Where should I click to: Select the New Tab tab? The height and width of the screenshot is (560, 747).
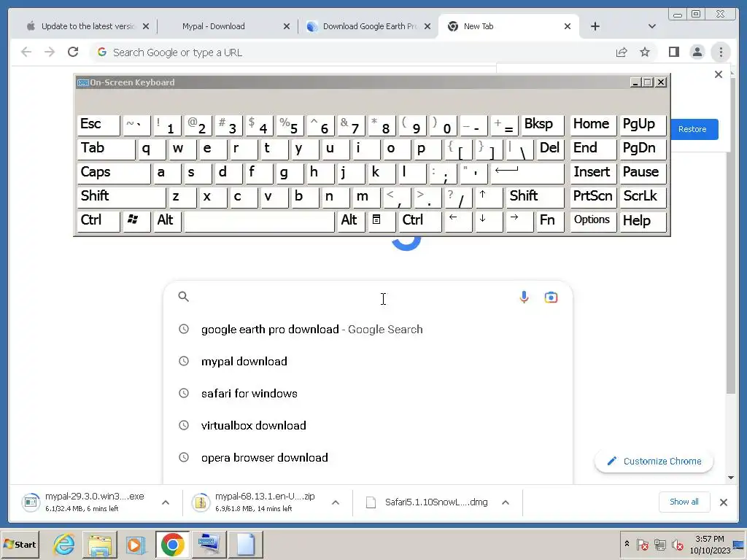[x=507, y=26]
